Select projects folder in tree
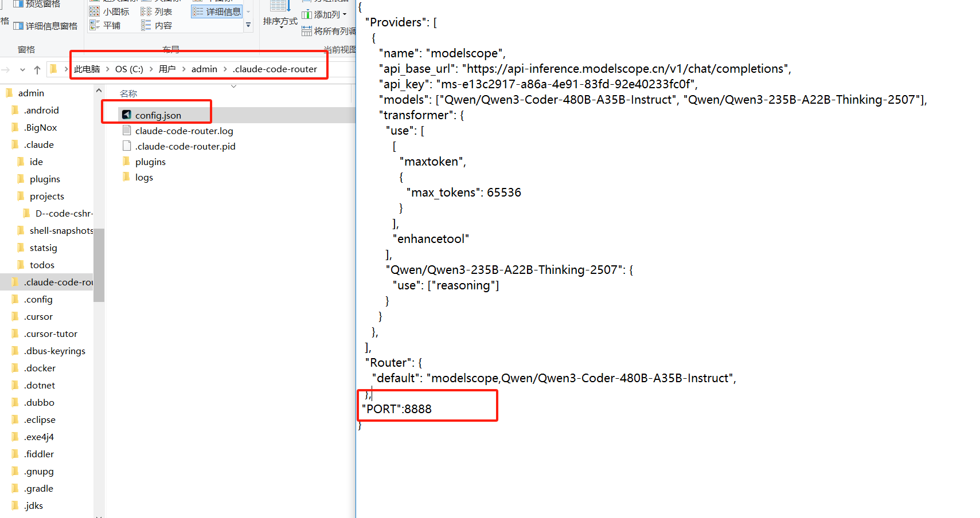Image resolution: width=980 pixels, height=518 pixels. click(46, 196)
